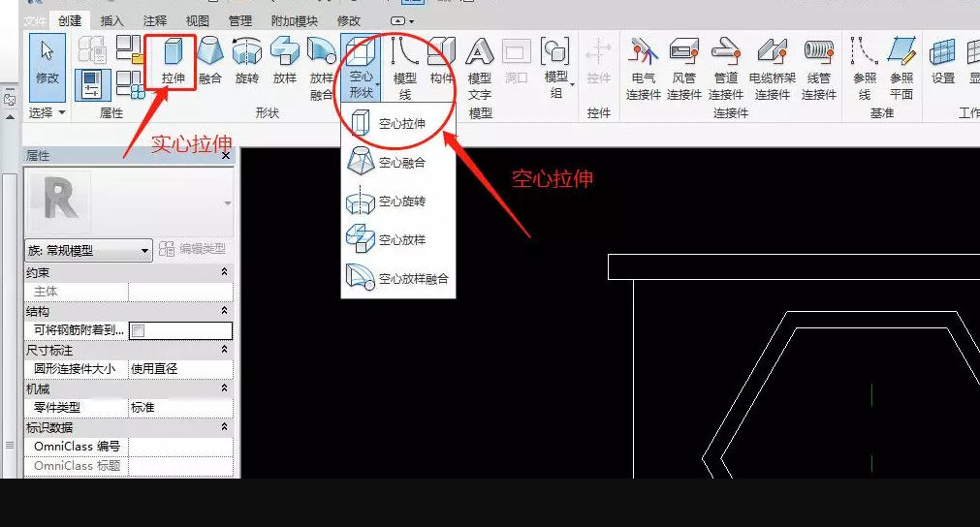
Task: Switch to the 管理 ribbon tab
Action: pyautogui.click(x=240, y=20)
